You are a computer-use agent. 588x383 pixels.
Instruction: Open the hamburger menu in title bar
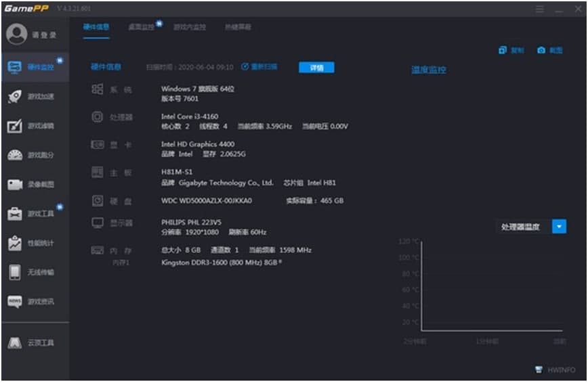pos(540,9)
